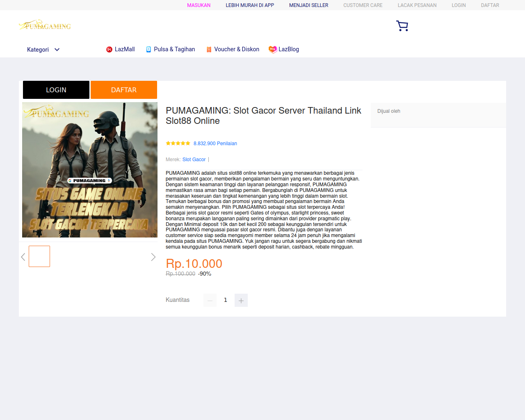Open 8.832.900 Penilaian reviews link
The height and width of the screenshot is (420, 525).
215,144
